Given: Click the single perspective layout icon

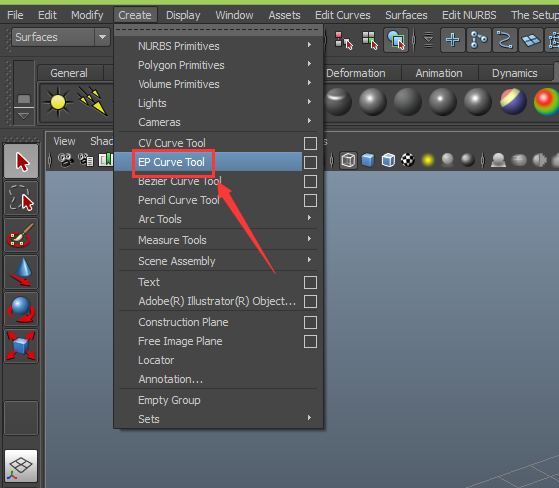Looking at the screenshot, I should coord(21,466).
